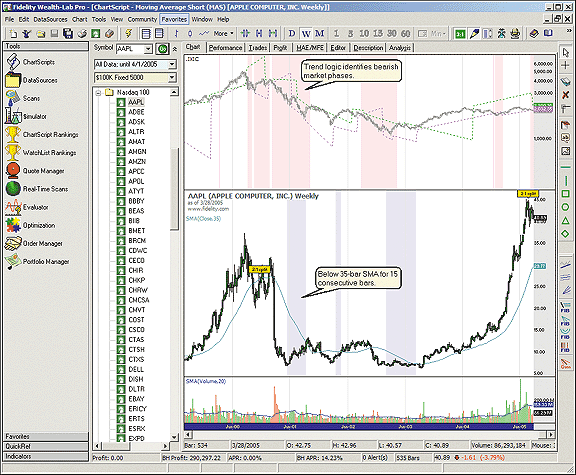Open the Quote Manager tool
Screen dimensions: 576x475
click(35, 171)
